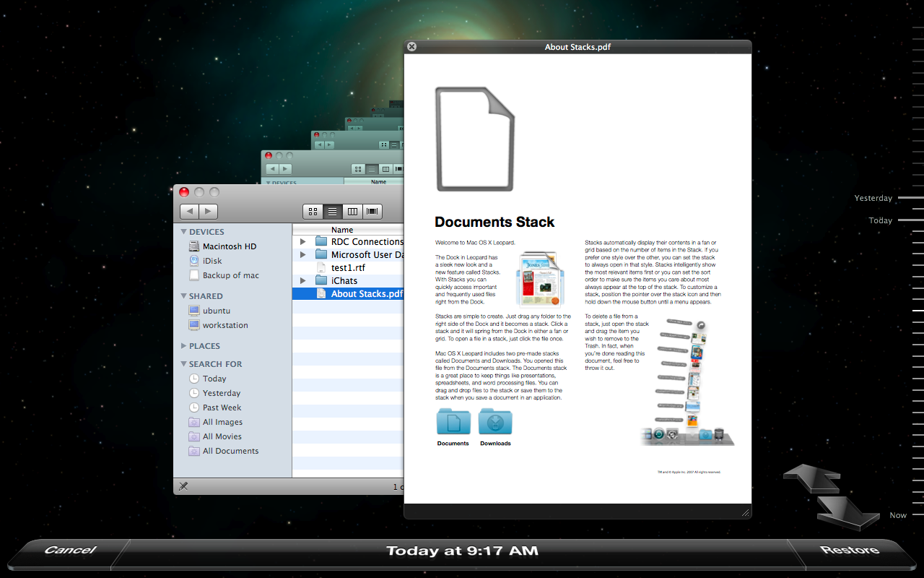The width and height of the screenshot is (924, 578).
Task: Click the resize handle of the preview window
Action: coord(746,512)
